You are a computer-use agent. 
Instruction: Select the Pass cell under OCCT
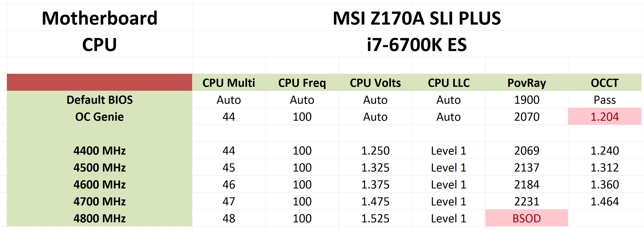[605, 100]
